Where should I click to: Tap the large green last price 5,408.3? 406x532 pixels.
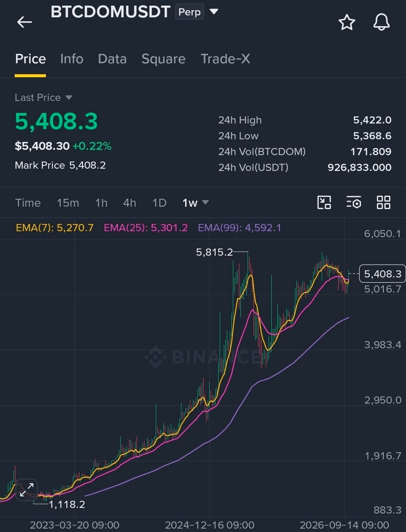click(x=56, y=121)
